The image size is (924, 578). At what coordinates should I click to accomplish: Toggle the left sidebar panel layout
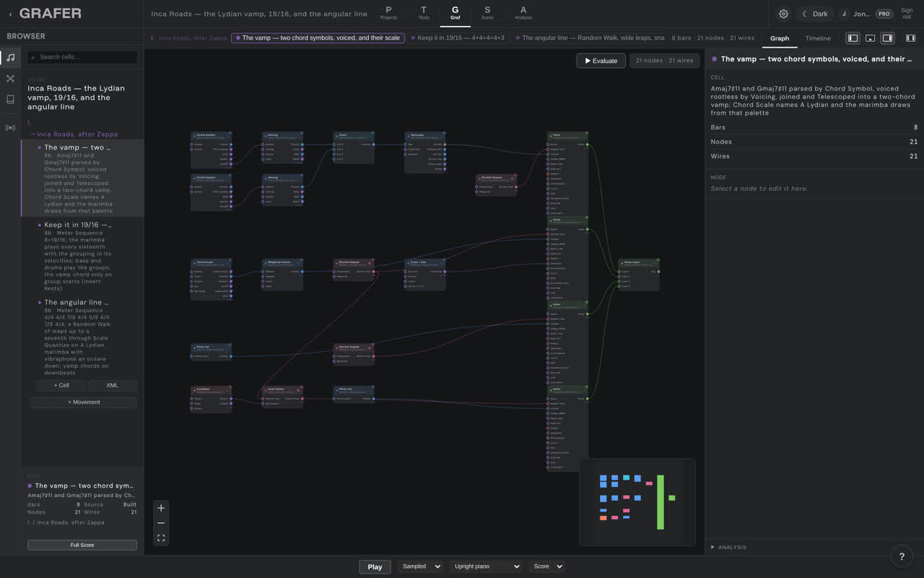853,38
